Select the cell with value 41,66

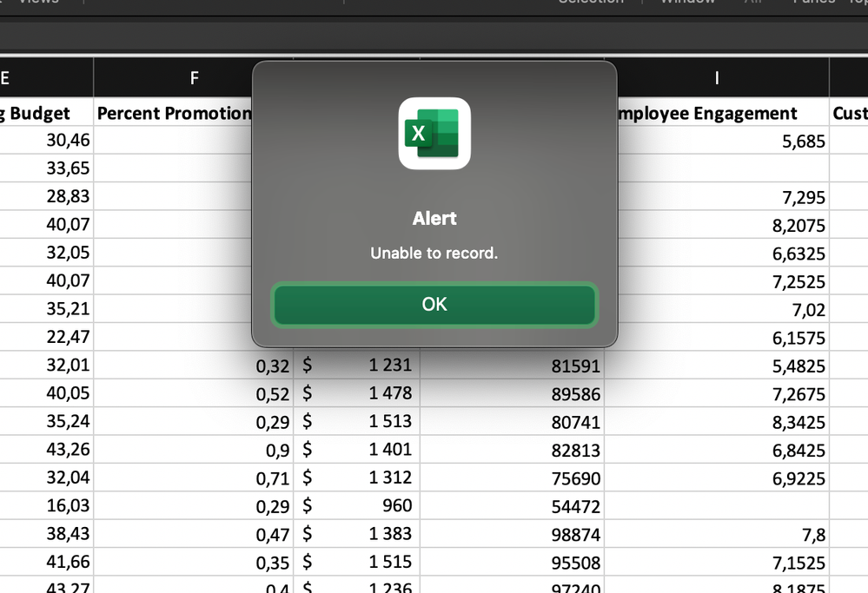(47, 562)
